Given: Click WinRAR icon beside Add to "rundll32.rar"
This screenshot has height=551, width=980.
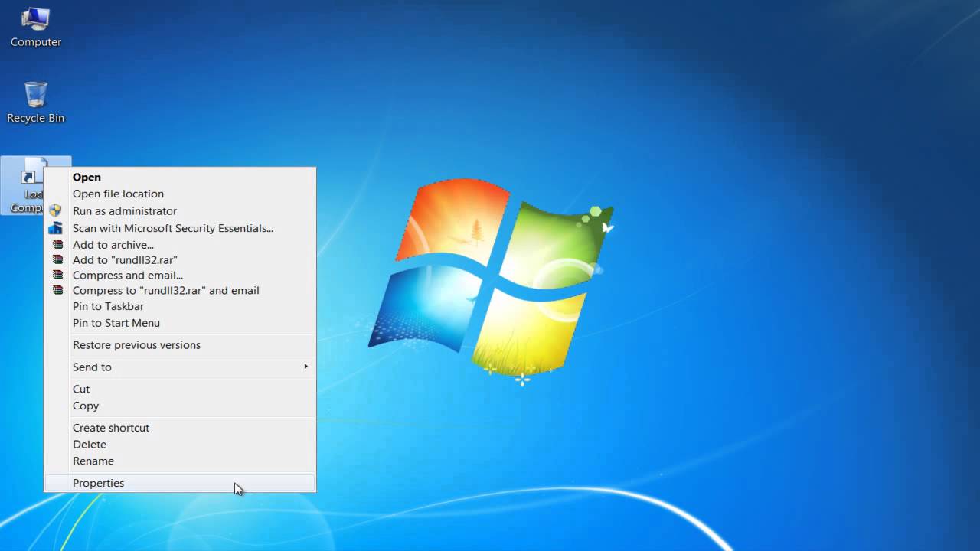Looking at the screenshot, I should (x=57, y=260).
